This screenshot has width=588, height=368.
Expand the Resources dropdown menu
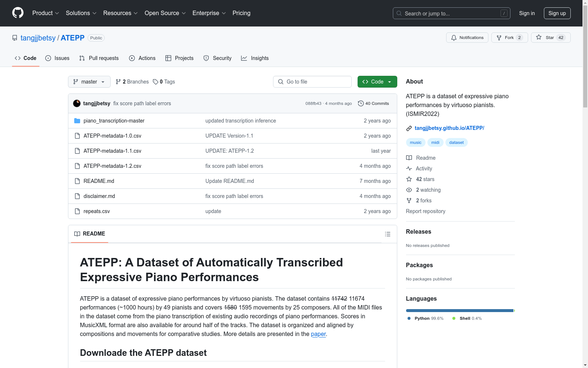[121, 13]
